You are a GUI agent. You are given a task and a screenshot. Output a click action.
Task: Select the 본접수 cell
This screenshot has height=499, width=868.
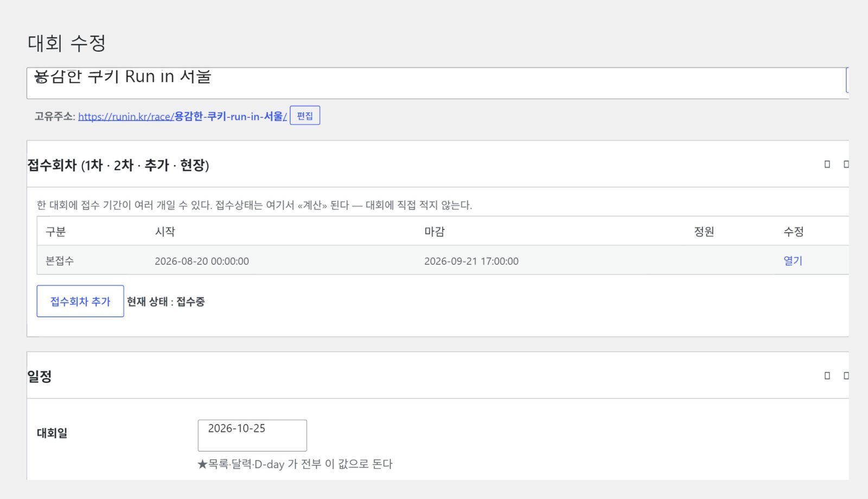(60, 261)
